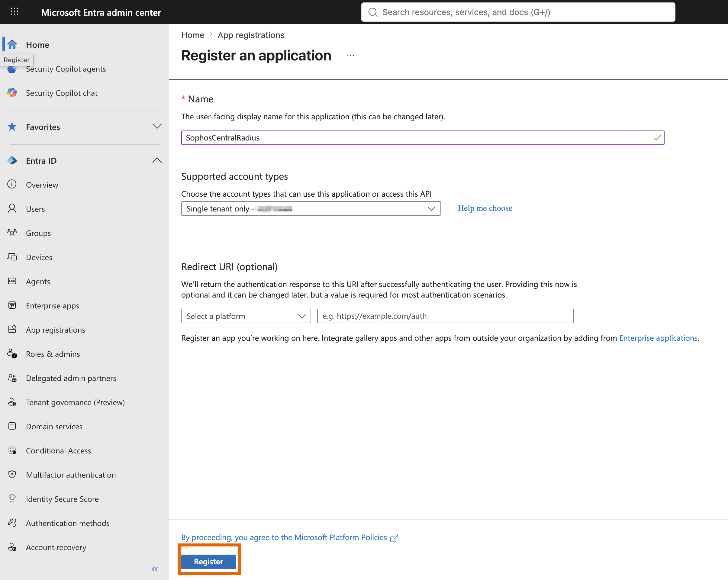Click the Name field containing SophosCentralRadius
Viewport: 728px width, 580px height.
coord(423,138)
